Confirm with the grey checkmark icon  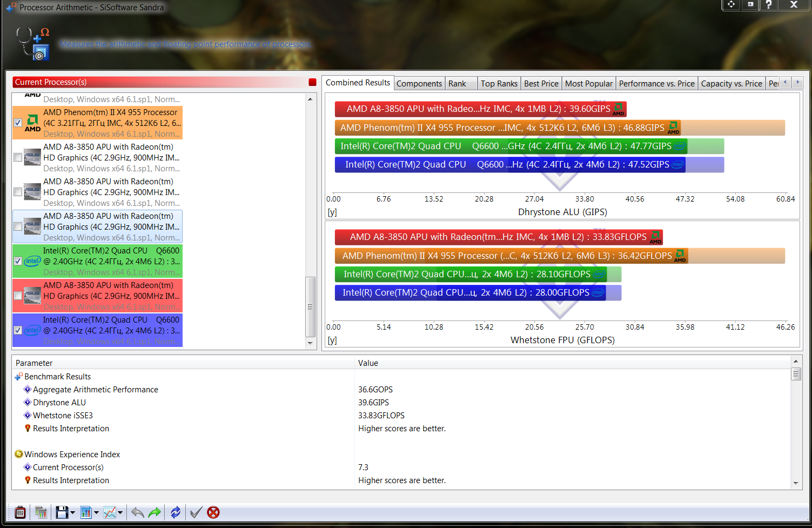coord(196,512)
